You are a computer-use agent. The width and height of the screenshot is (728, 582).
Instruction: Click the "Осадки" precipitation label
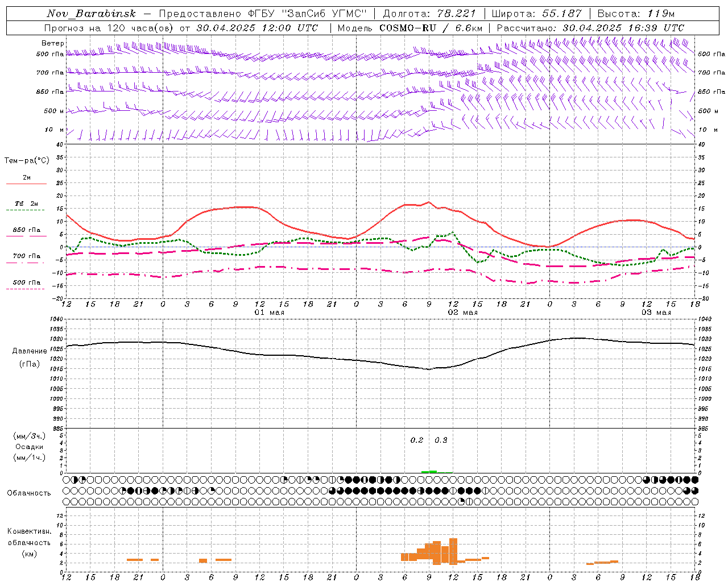coord(30,447)
